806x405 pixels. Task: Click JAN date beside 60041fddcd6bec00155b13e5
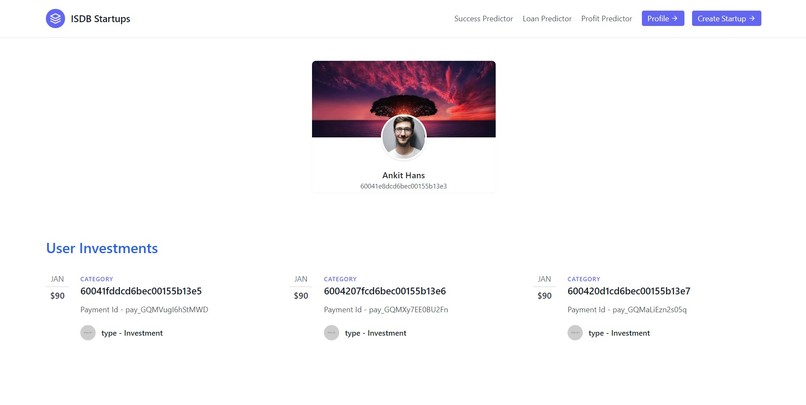point(58,279)
